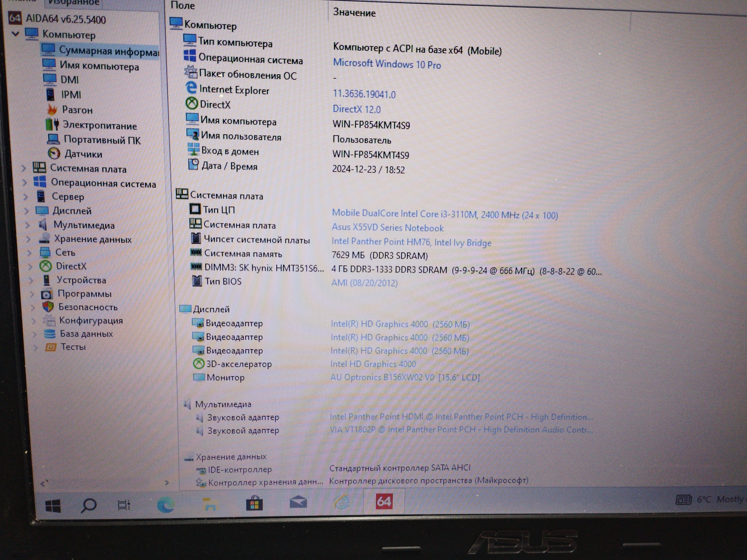Expand the Дисплей tree node
The height and width of the screenshot is (560, 747).
pos(26,211)
